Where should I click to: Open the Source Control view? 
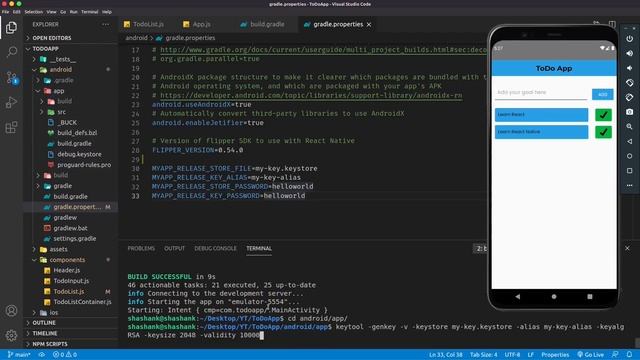[11, 77]
